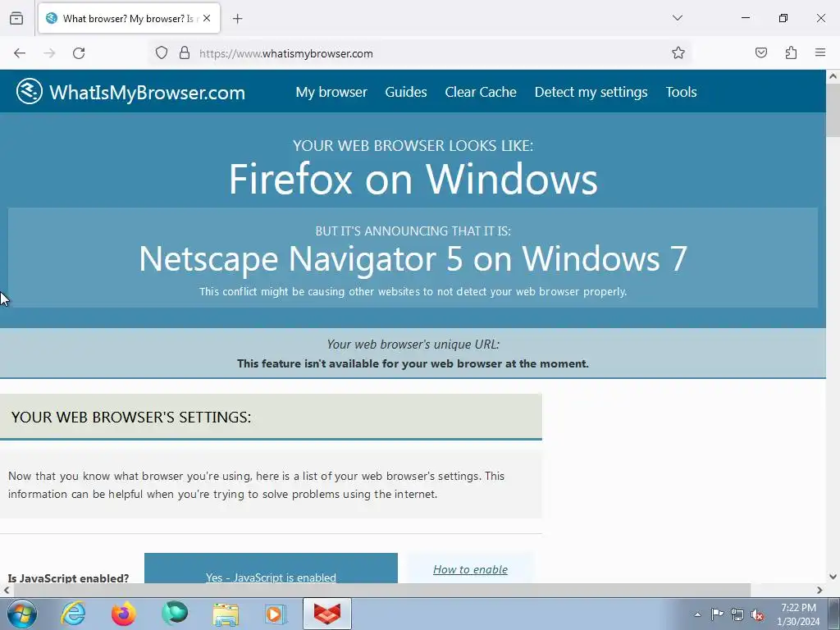Viewport: 840px width, 630px height.
Task: Open the Clear Cache nav item
Action: pyautogui.click(x=481, y=92)
